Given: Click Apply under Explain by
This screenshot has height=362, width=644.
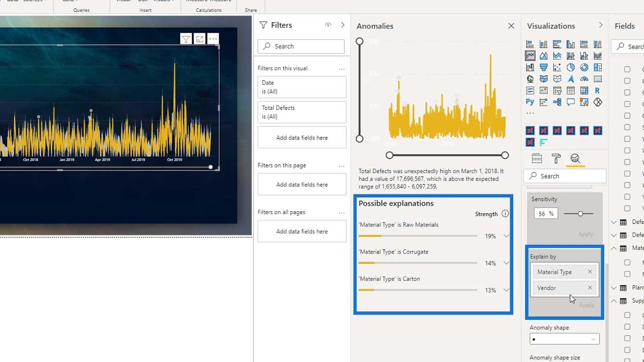Looking at the screenshot, I should pos(586,305).
